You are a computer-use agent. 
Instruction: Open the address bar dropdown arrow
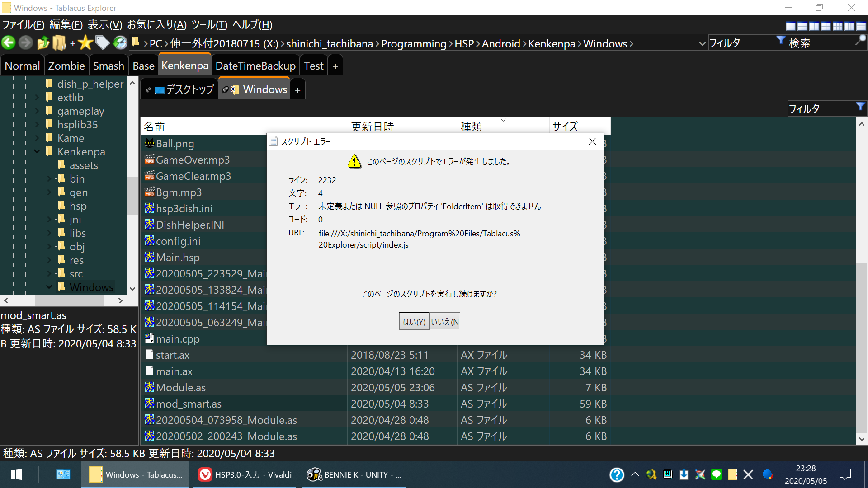click(x=702, y=44)
